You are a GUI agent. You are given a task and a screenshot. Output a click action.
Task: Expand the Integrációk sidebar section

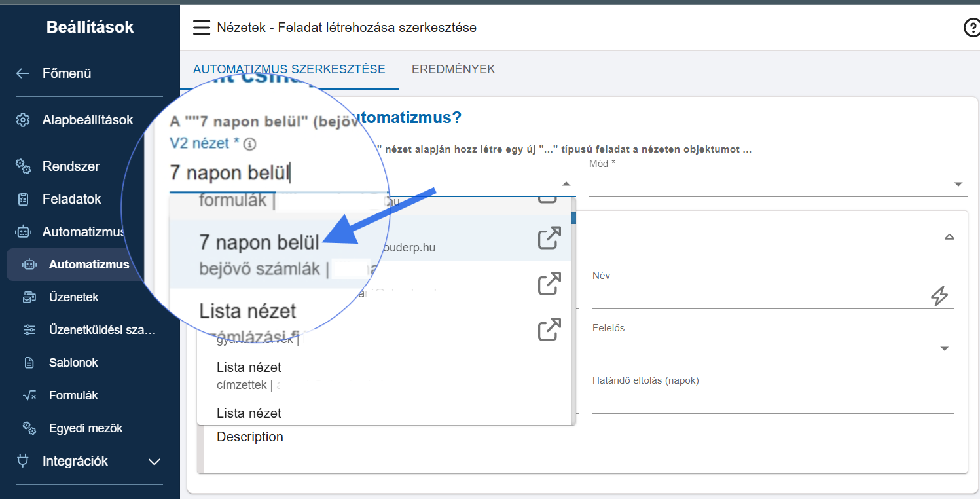pyautogui.click(x=154, y=462)
